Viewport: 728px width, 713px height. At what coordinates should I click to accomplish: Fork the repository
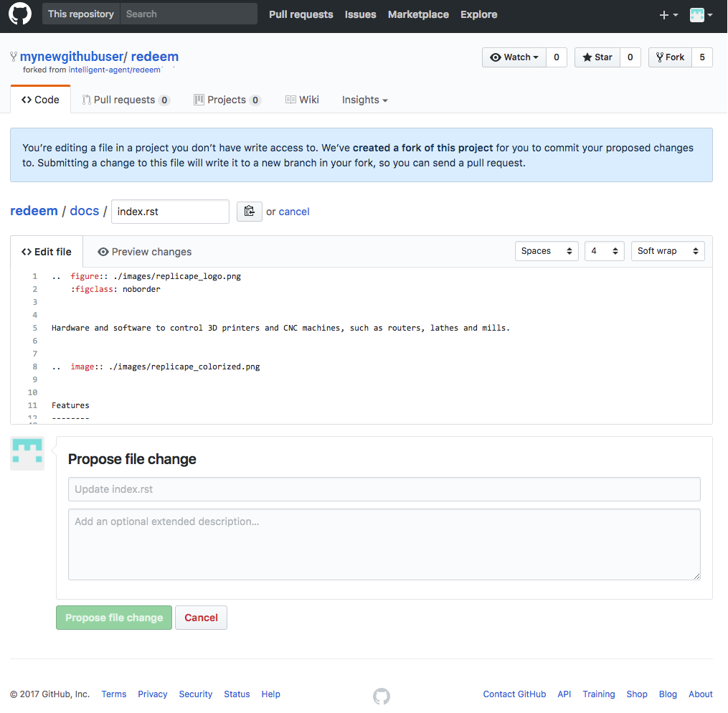point(670,57)
